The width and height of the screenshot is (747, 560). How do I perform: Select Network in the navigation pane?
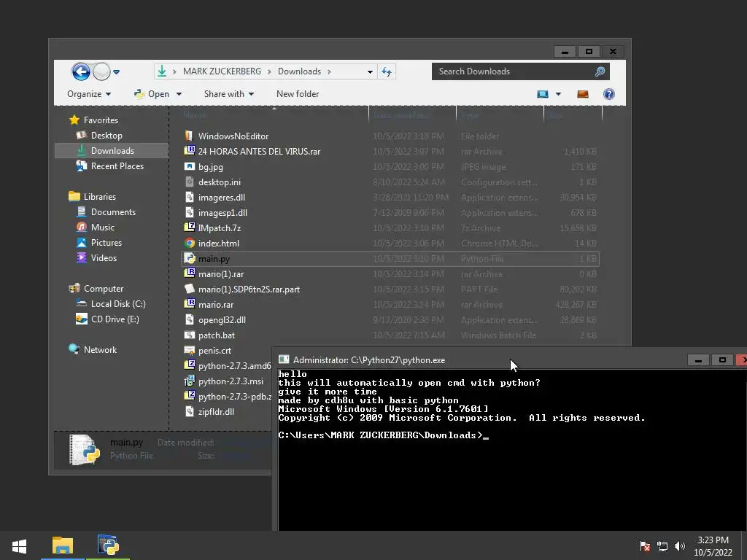(x=93, y=349)
